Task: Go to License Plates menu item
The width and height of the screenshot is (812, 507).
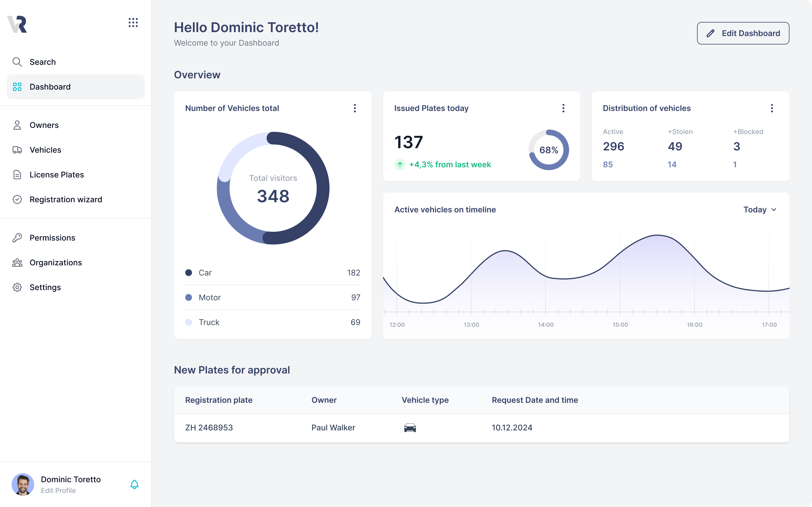Action: pos(56,175)
